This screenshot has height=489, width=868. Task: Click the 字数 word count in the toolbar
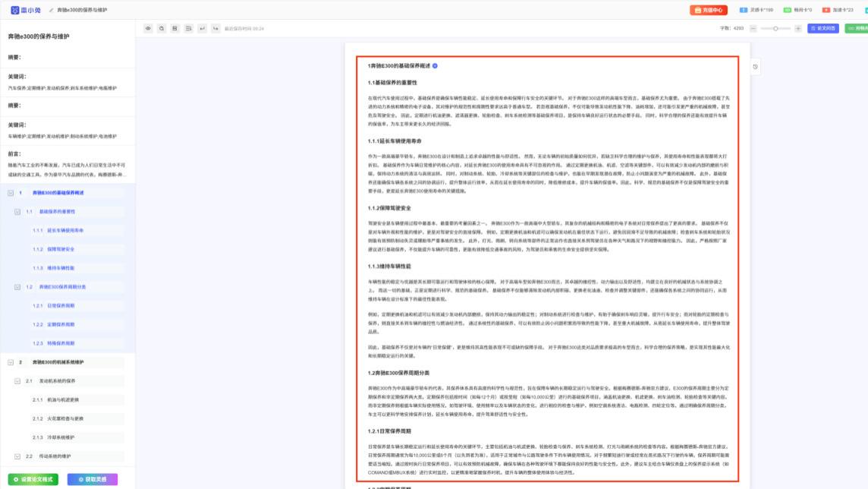(x=732, y=28)
